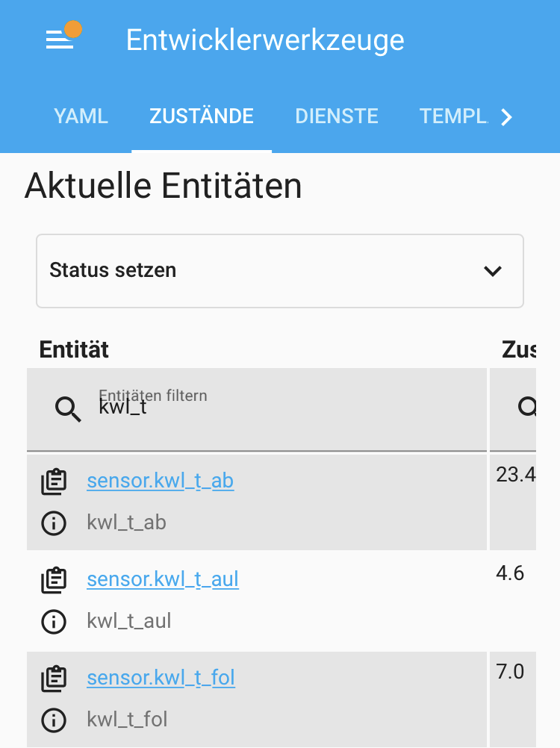Open the sidebar hamburger menu
The height and width of the screenshot is (748, 560).
tap(60, 39)
